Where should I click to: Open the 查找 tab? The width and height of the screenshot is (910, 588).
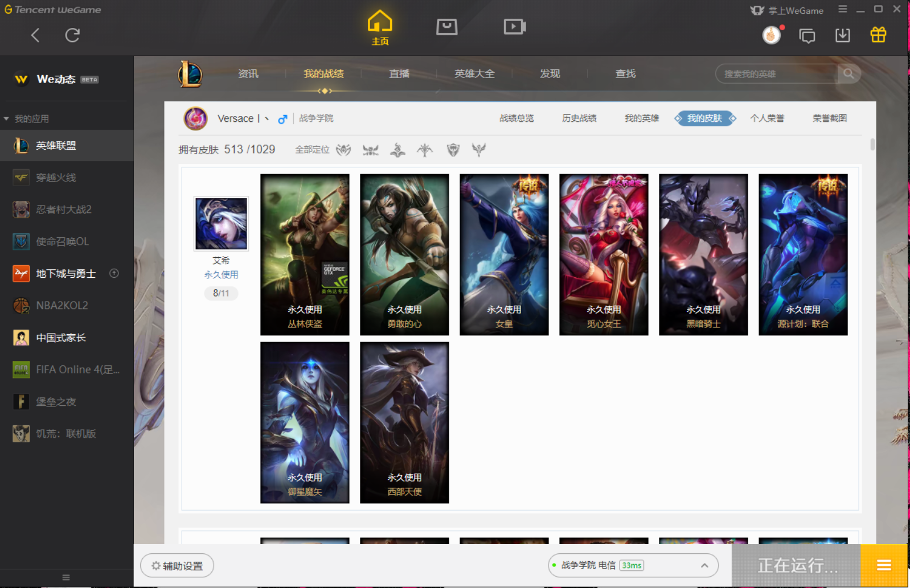click(625, 73)
